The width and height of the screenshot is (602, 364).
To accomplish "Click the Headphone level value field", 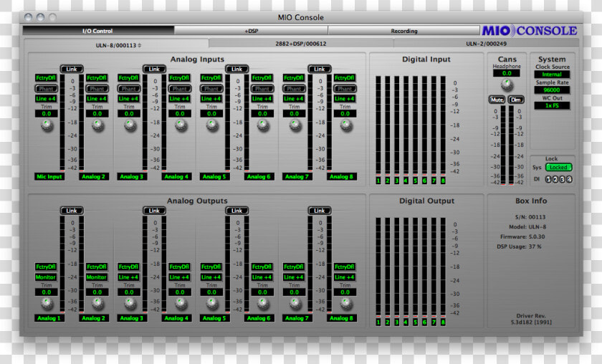I will 507,73.
